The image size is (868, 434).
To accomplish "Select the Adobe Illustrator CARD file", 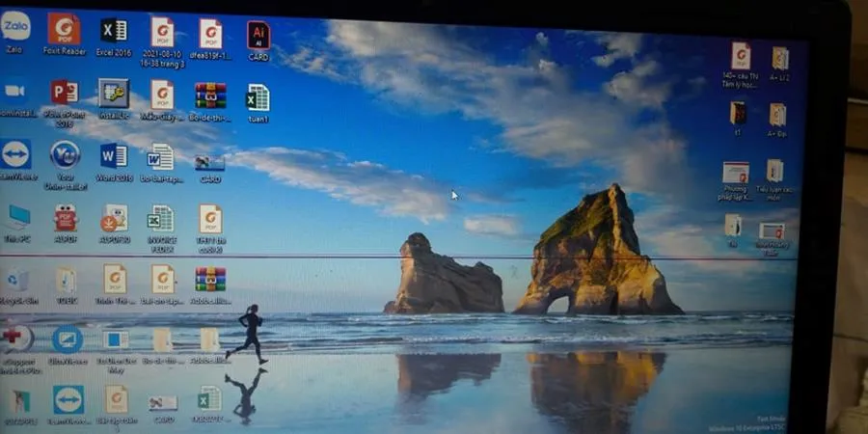I will pos(258,36).
